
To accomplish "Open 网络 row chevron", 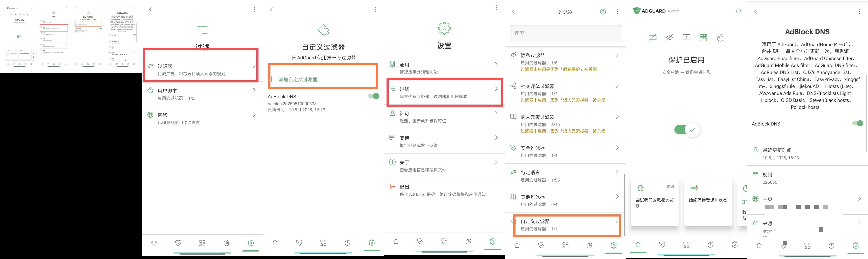I will [x=254, y=115].
